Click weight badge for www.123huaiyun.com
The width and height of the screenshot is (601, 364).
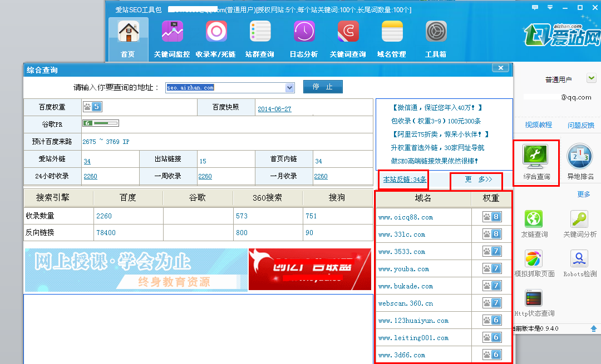tap(492, 320)
